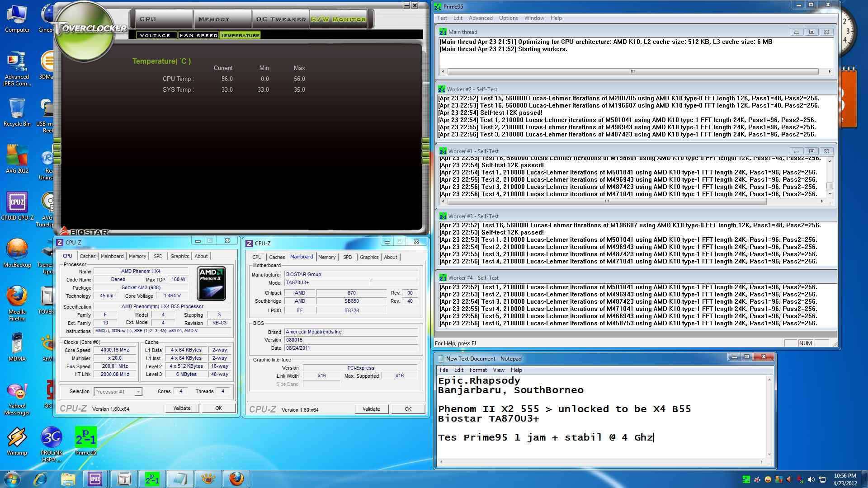Open the volume control in system tray
Viewport: 868px width, 488px height.
(811, 479)
